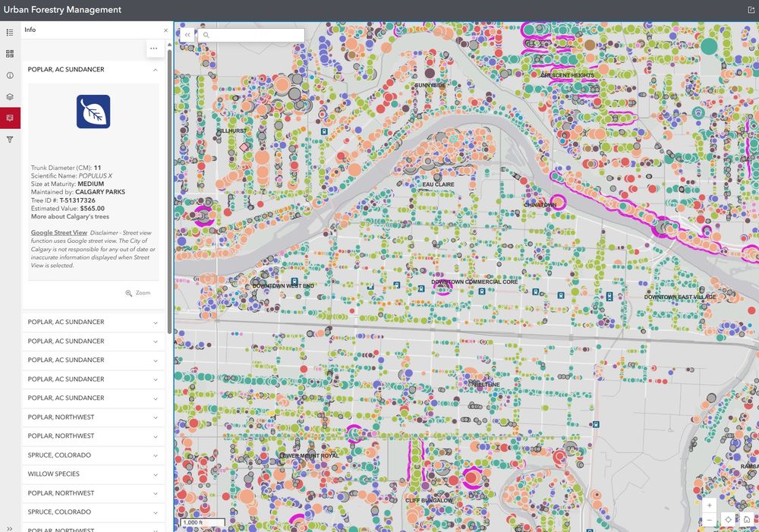Click the LOWER MOUNT ROYAL map label
Screen dimensions: 759x532
click(309, 456)
